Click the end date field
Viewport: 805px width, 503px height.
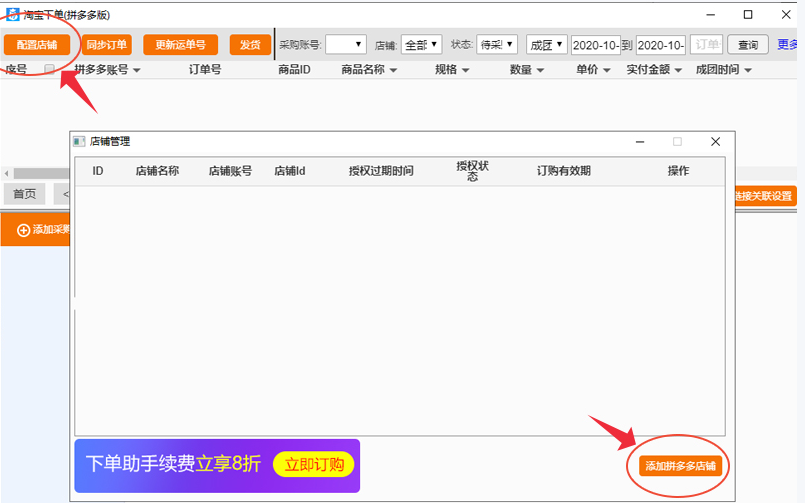tap(661, 45)
